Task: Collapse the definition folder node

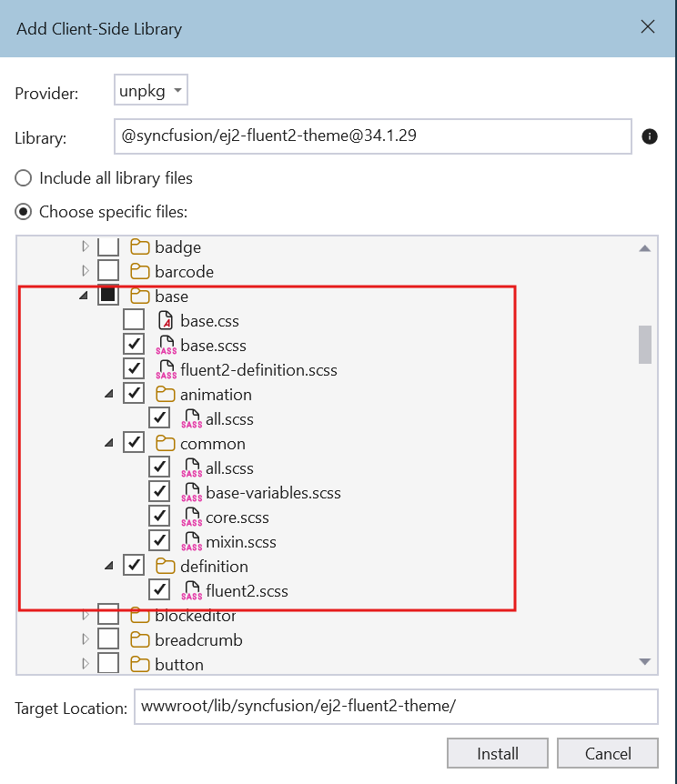Action: [x=109, y=566]
